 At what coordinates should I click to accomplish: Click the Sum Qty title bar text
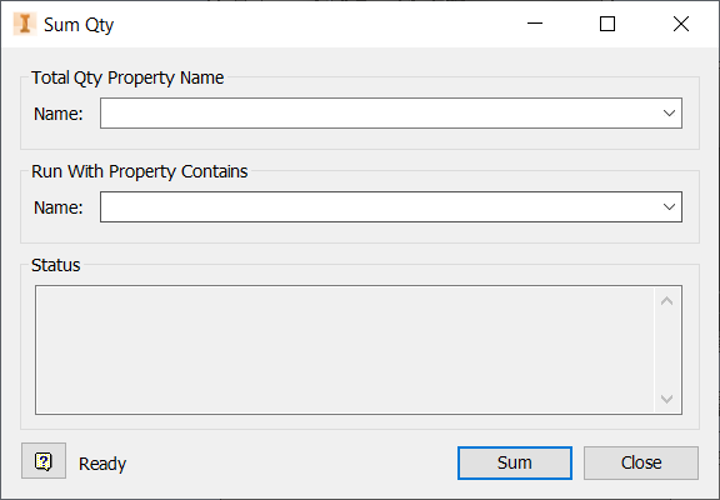click(x=79, y=25)
